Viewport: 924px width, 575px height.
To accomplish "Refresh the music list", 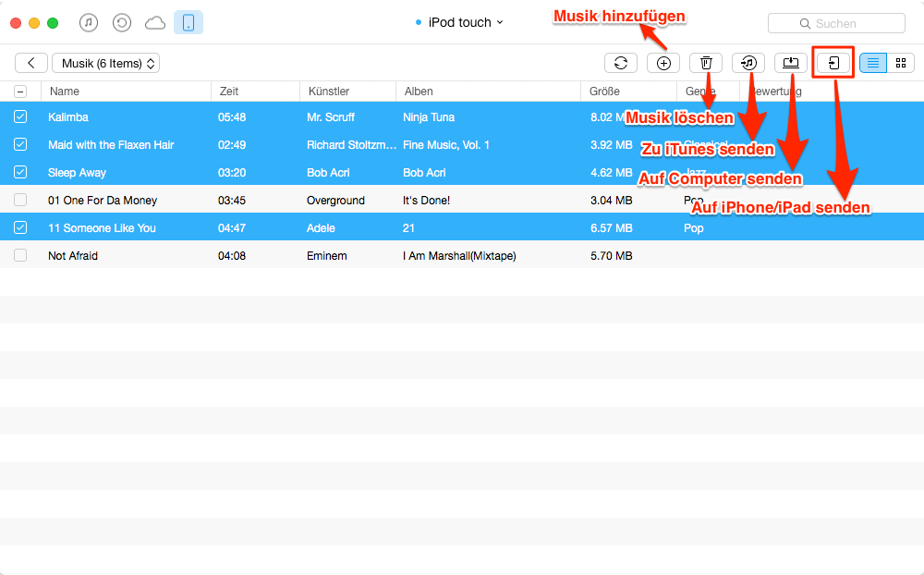I will tap(621, 63).
